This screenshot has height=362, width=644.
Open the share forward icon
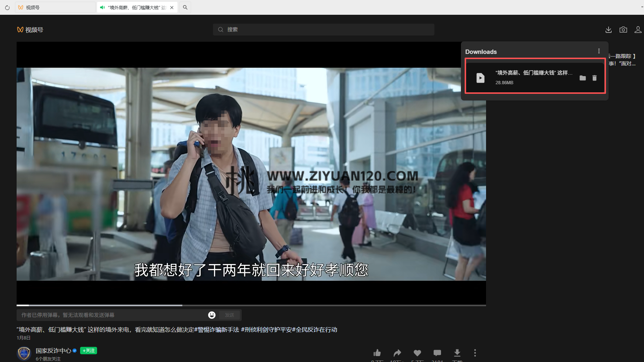pos(397,353)
